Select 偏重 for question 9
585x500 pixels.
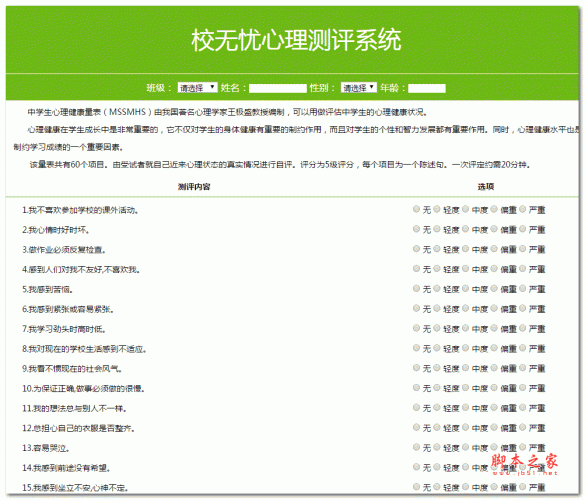494,368
